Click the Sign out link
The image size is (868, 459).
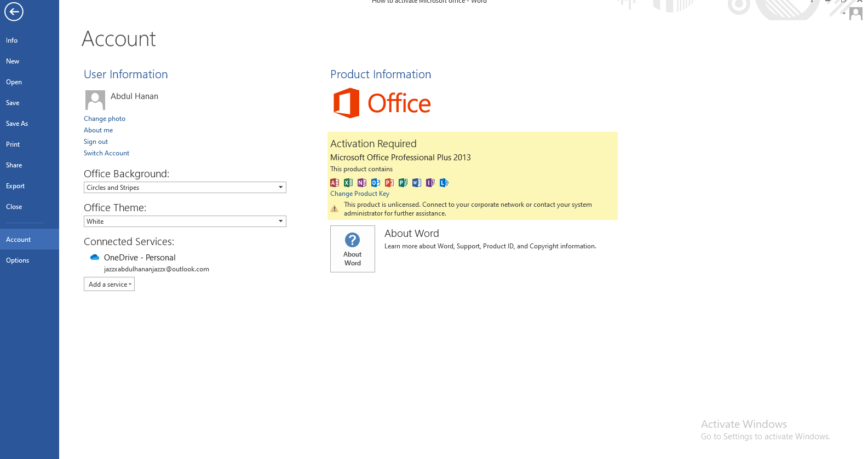tap(96, 142)
